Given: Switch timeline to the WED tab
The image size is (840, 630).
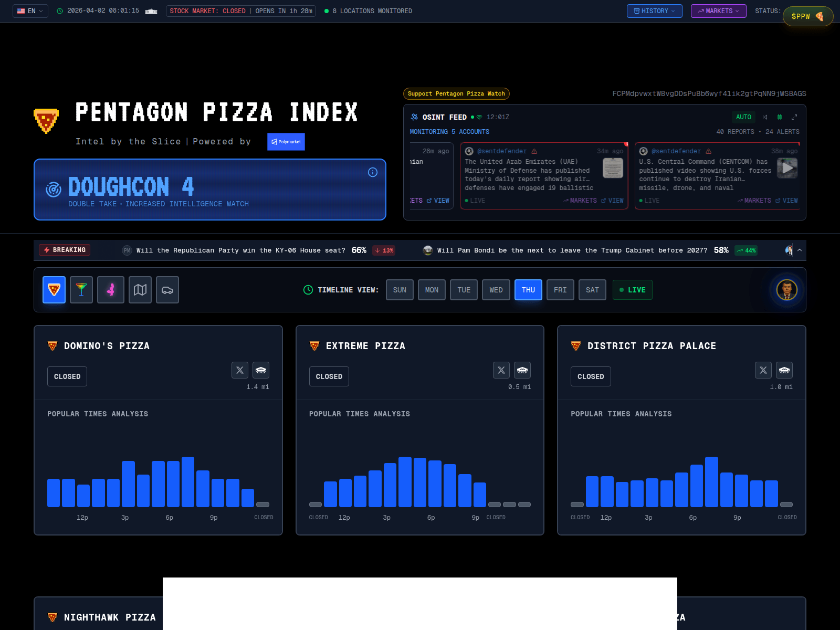Looking at the screenshot, I should tap(496, 290).
